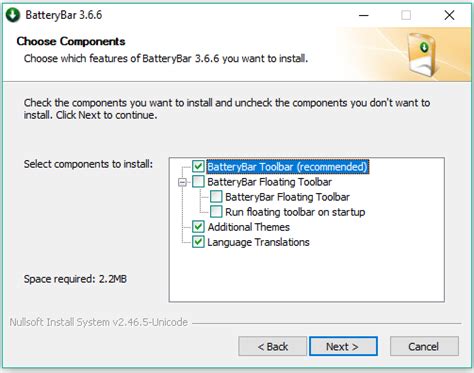
Task: Select the Language Translations tree item label
Action: (x=258, y=242)
